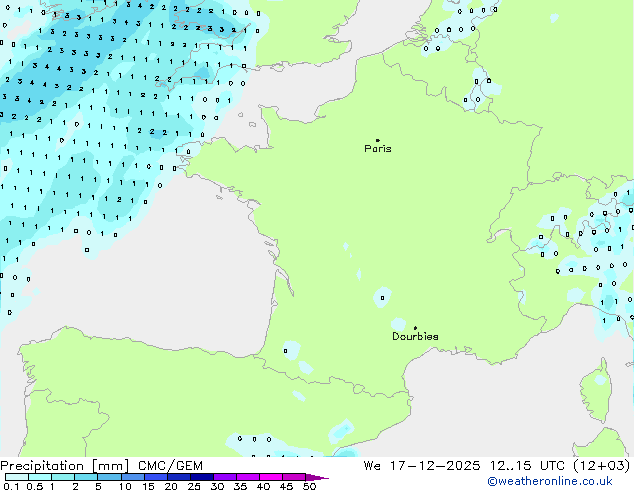Click the legend scale value '45'
The image size is (634, 490).
click(286, 486)
